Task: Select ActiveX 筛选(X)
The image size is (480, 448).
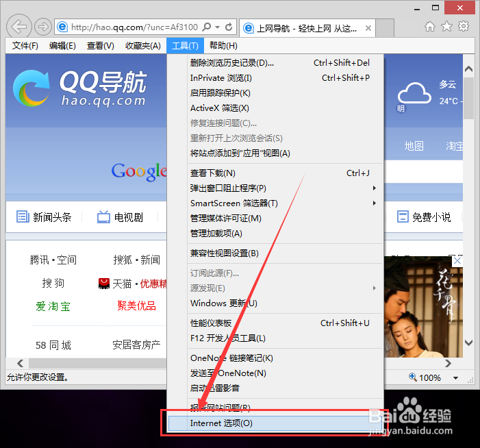Action: tap(275, 108)
